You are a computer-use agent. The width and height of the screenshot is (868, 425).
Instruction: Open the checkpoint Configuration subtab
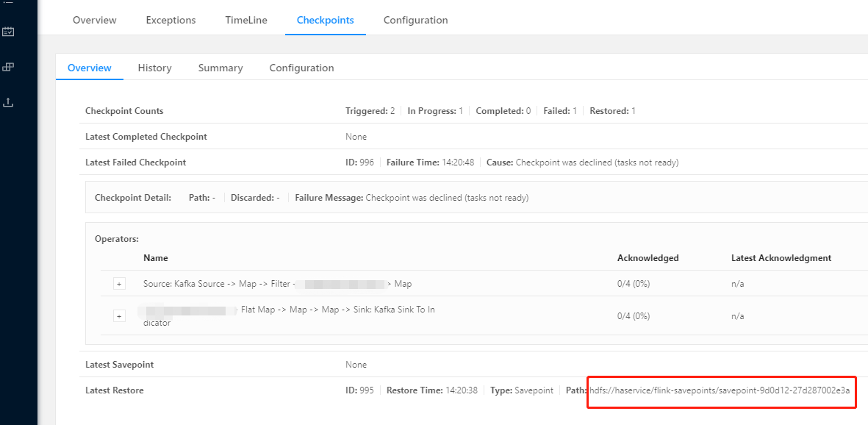301,67
